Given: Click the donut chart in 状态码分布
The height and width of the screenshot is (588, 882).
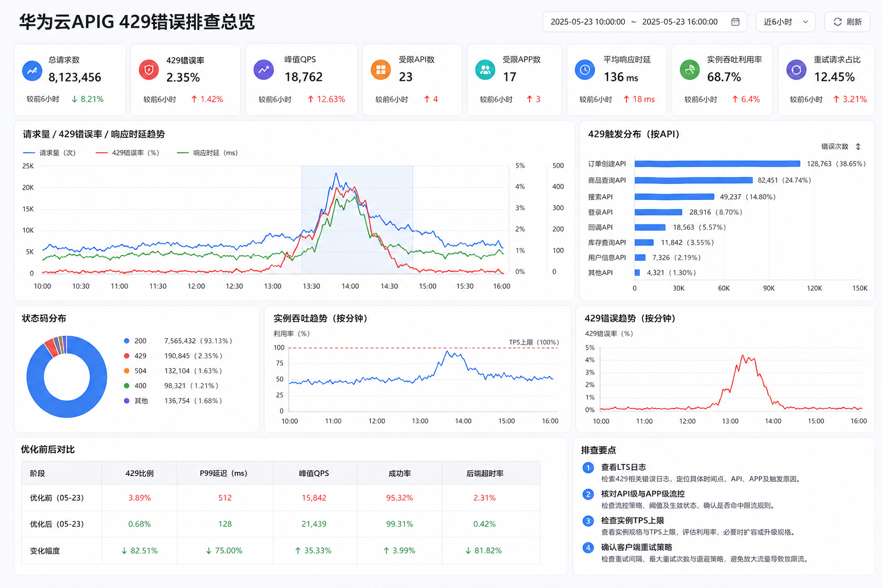Looking at the screenshot, I should tap(67, 377).
